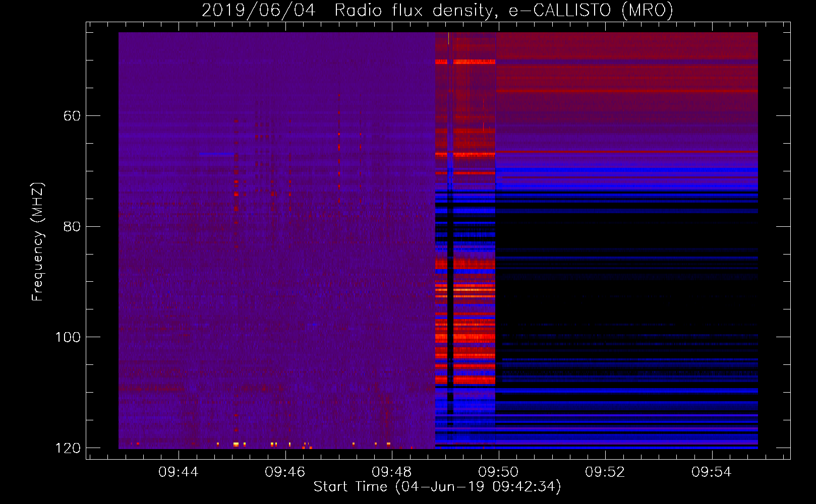Click the 80 frequency tick label
The image size is (816, 504).
[x=72, y=226]
